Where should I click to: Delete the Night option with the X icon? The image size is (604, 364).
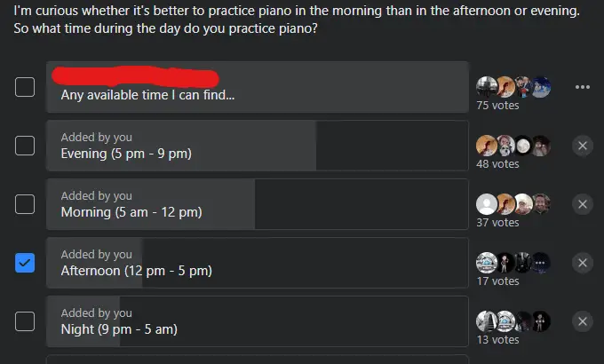[583, 321]
